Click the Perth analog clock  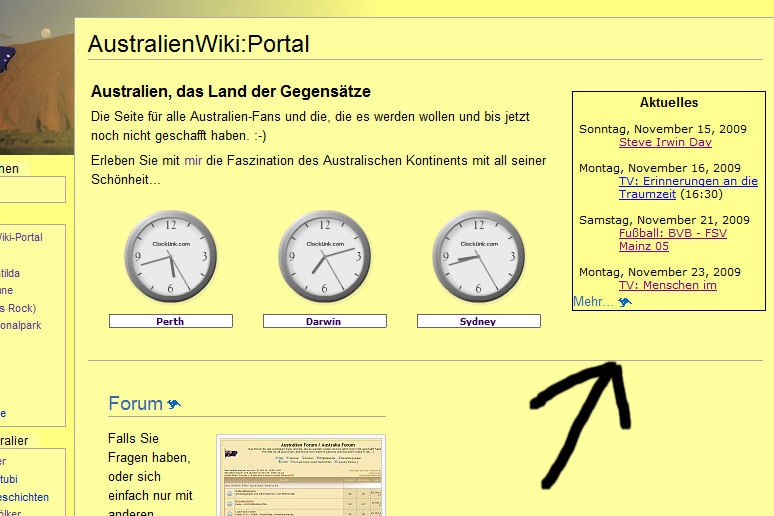(x=170, y=257)
